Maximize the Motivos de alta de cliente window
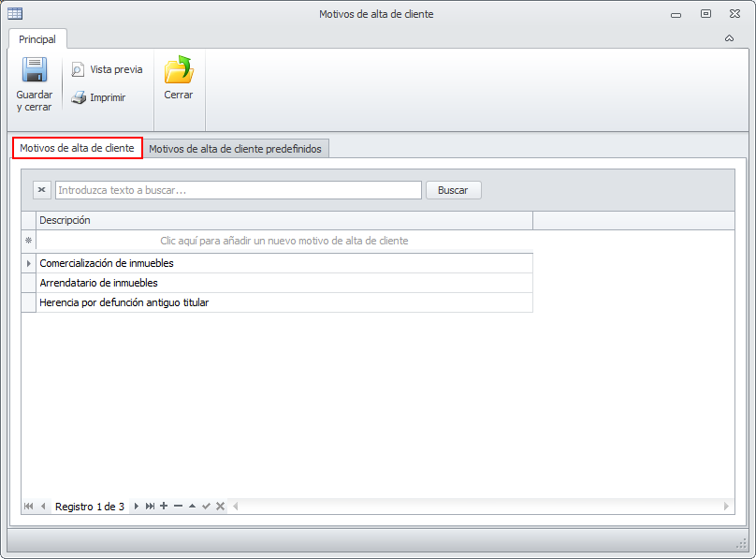The image size is (756, 559). 705,13
